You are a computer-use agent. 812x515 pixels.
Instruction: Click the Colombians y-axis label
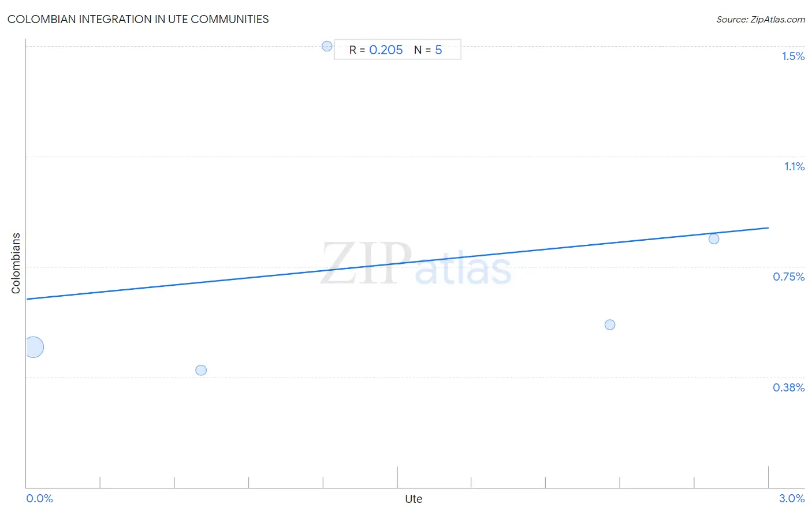16,263
